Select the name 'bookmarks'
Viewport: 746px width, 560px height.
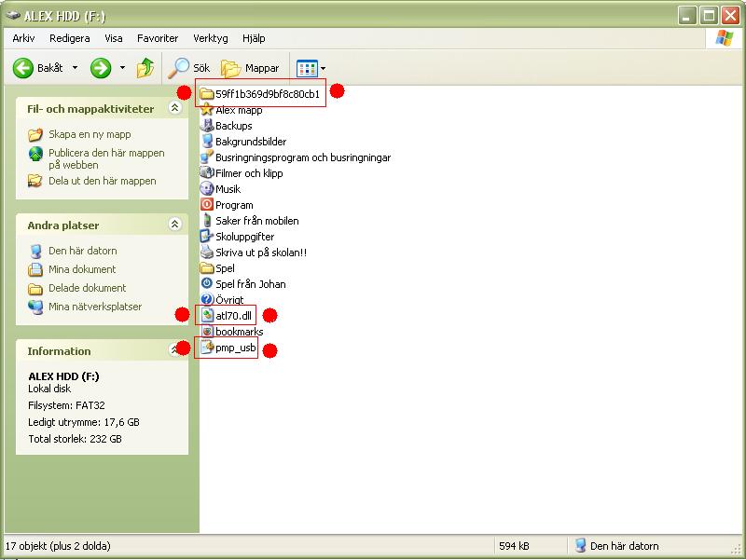tap(240, 332)
